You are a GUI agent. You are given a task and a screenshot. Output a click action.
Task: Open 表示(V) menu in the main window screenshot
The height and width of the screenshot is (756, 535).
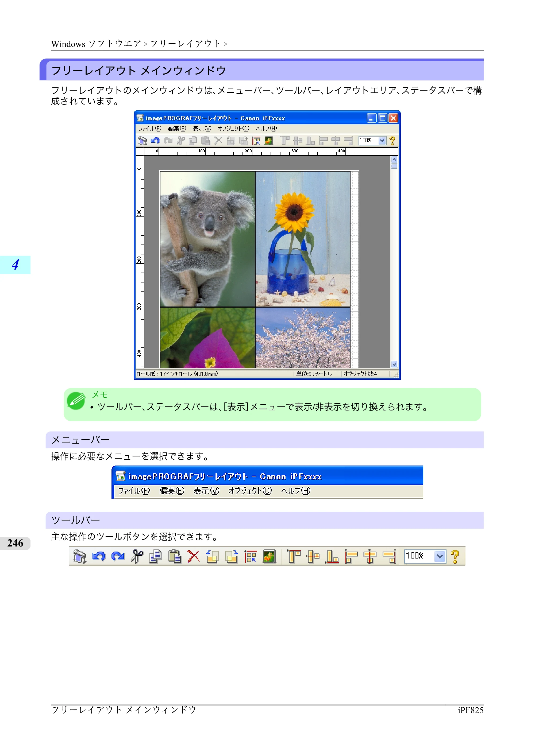pyautogui.click(x=202, y=129)
